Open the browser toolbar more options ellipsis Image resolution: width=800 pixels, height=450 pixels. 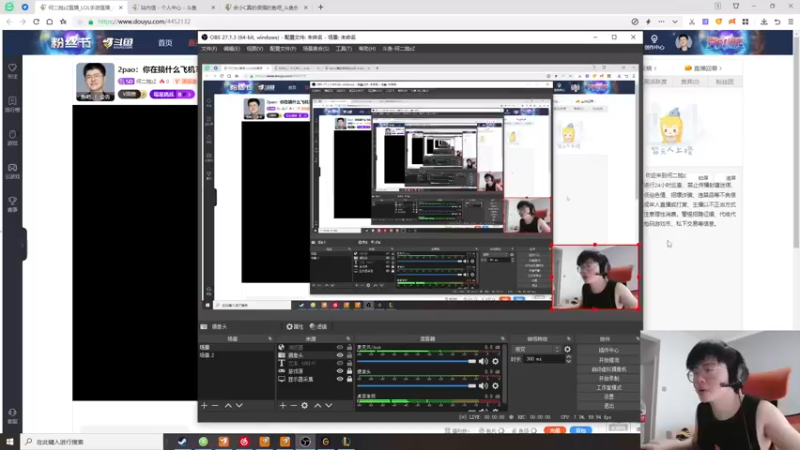coord(661,22)
